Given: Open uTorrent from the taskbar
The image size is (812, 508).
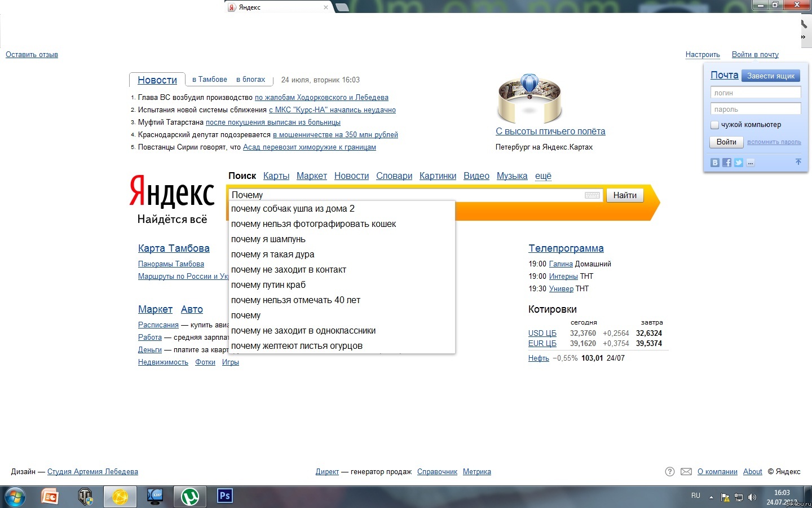Looking at the screenshot, I should (190, 497).
